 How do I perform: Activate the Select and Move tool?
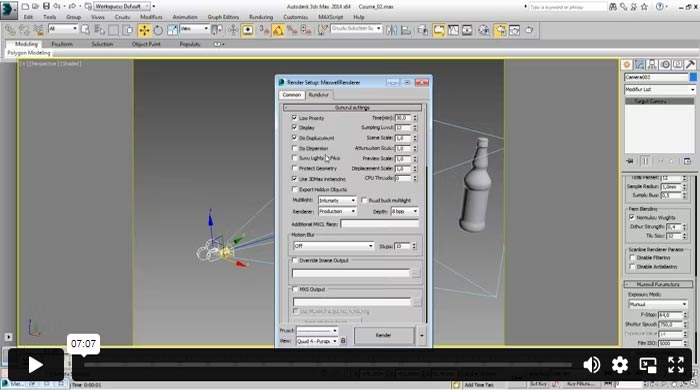point(144,30)
